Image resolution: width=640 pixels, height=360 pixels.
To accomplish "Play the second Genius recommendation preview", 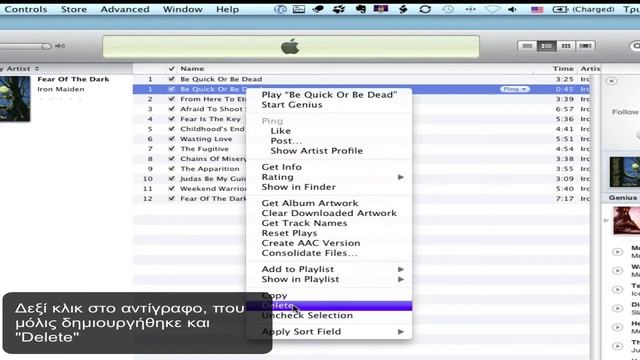I will click(x=617, y=271).
